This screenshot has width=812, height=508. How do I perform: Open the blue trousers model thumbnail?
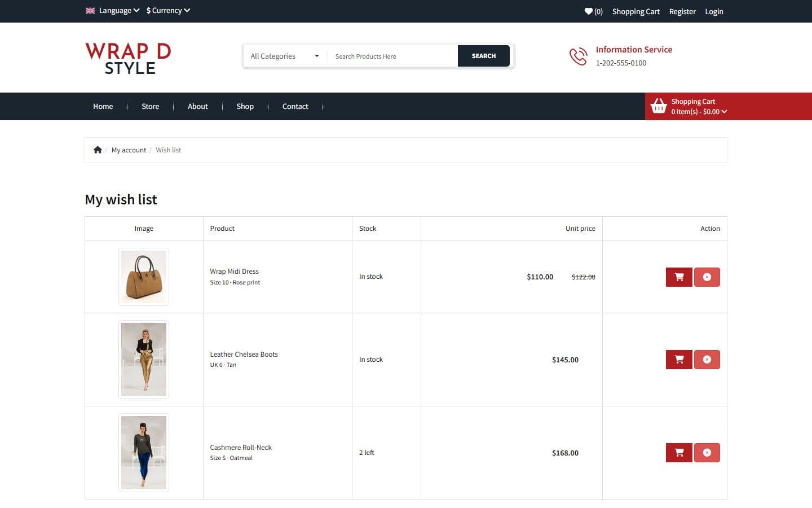[x=144, y=453]
